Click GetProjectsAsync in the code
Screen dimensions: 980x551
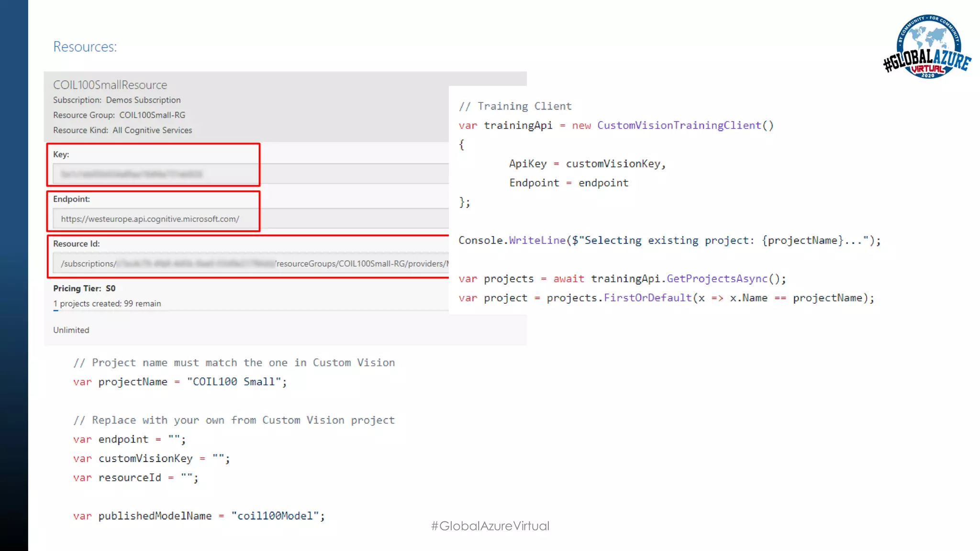click(716, 279)
